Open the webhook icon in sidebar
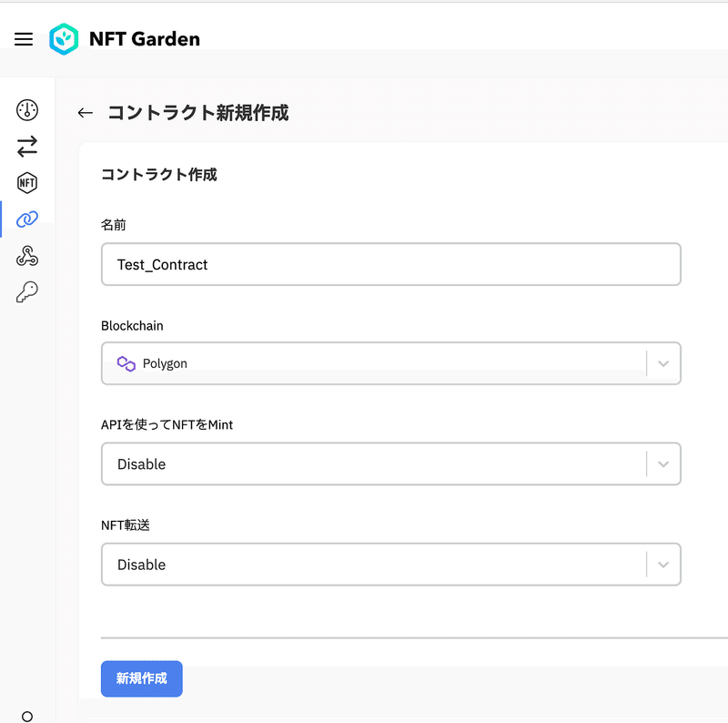This screenshot has width=728, height=723. (27, 256)
